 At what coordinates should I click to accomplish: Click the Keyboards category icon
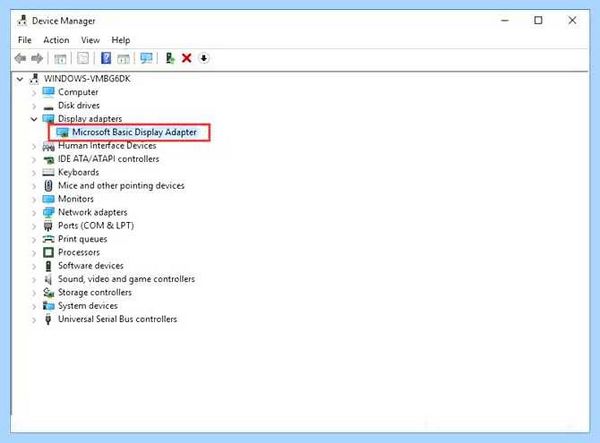pos(49,173)
